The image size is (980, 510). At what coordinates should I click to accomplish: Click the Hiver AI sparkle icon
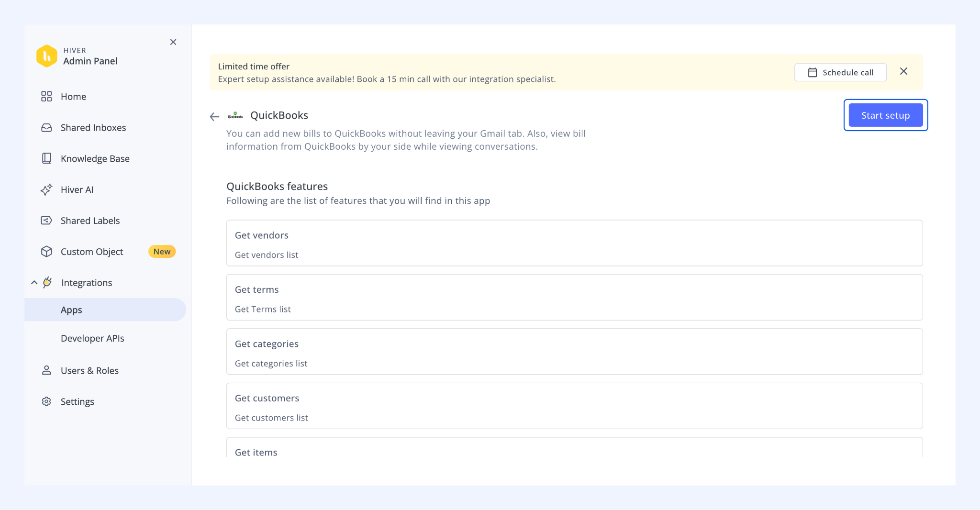click(46, 189)
